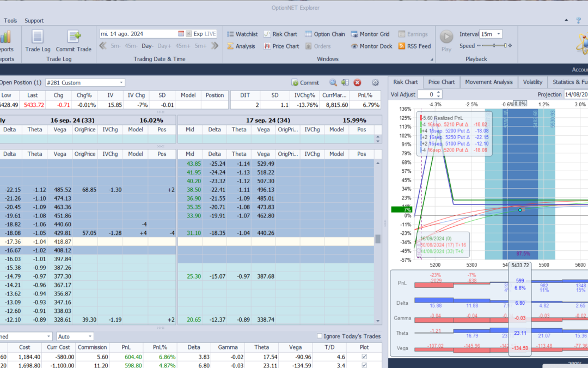Click the magnifier icon beside Commit

coord(333,83)
